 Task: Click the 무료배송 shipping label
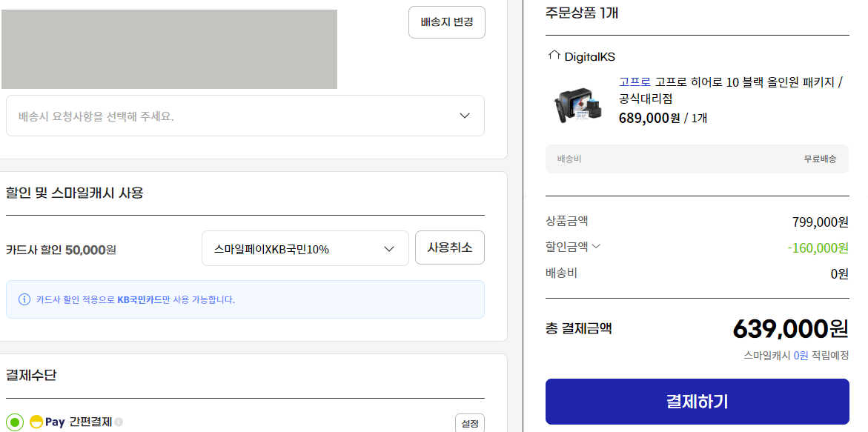tap(821, 159)
